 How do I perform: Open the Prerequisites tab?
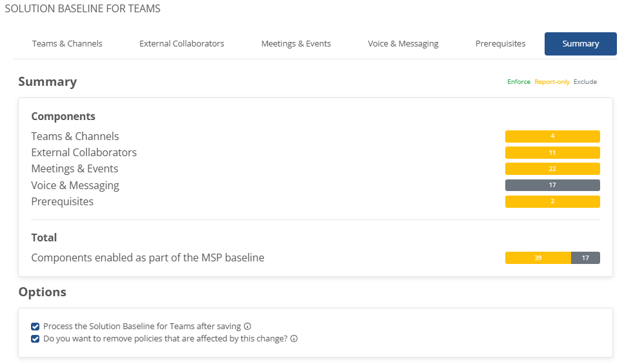pyautogui.click(x=500, y=44)
